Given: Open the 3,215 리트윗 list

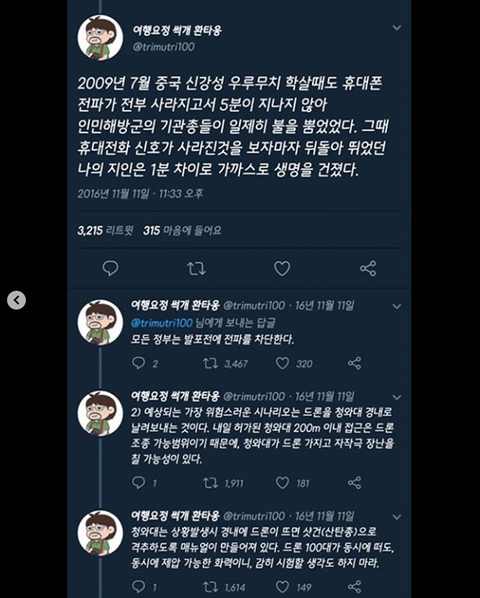Looking at the screenshot, I should point(105,230).
